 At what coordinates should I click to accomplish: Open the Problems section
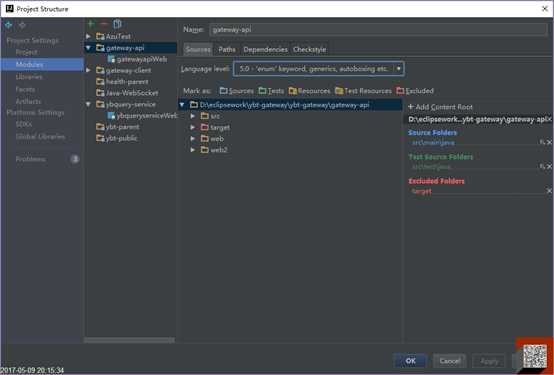(x=31, y=159)
